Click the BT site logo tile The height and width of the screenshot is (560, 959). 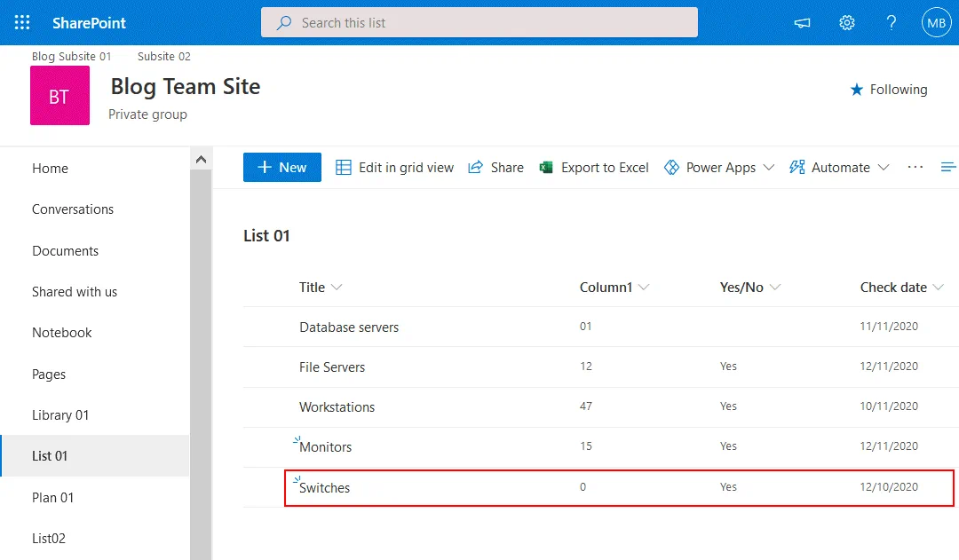pos(59,96)
